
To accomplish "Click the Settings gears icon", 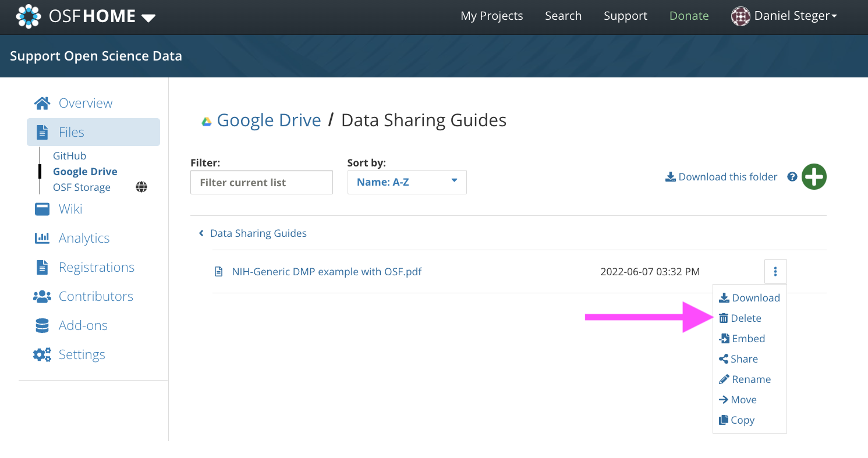I will pyautogui.click(x=42, y=354).
